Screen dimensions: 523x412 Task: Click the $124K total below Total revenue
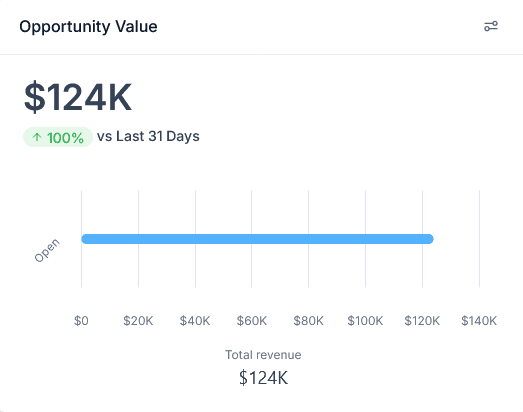pyautogui.click(x=264, y=378)
